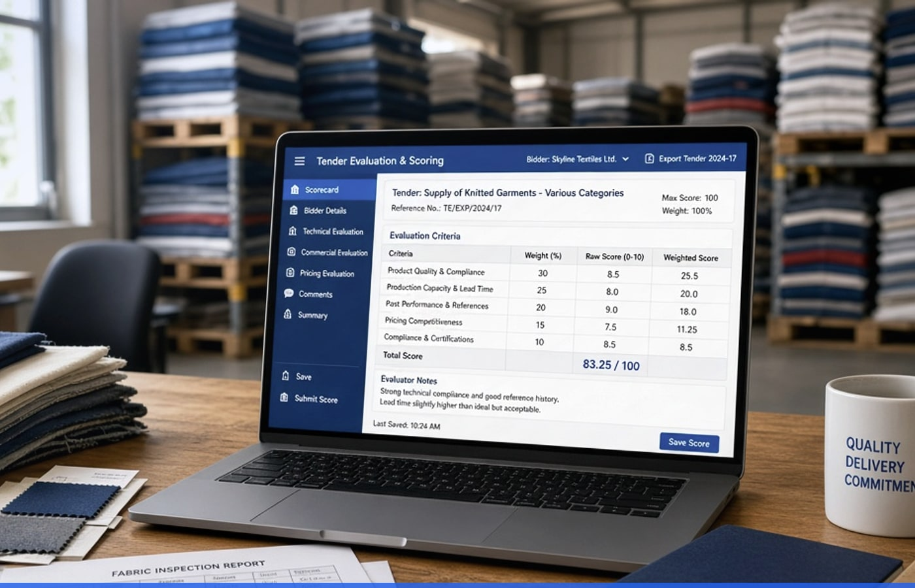This screenshot has height=588, width=915.
Task: Select Past Performance & References row label
Action: click(x=437, y=304)
